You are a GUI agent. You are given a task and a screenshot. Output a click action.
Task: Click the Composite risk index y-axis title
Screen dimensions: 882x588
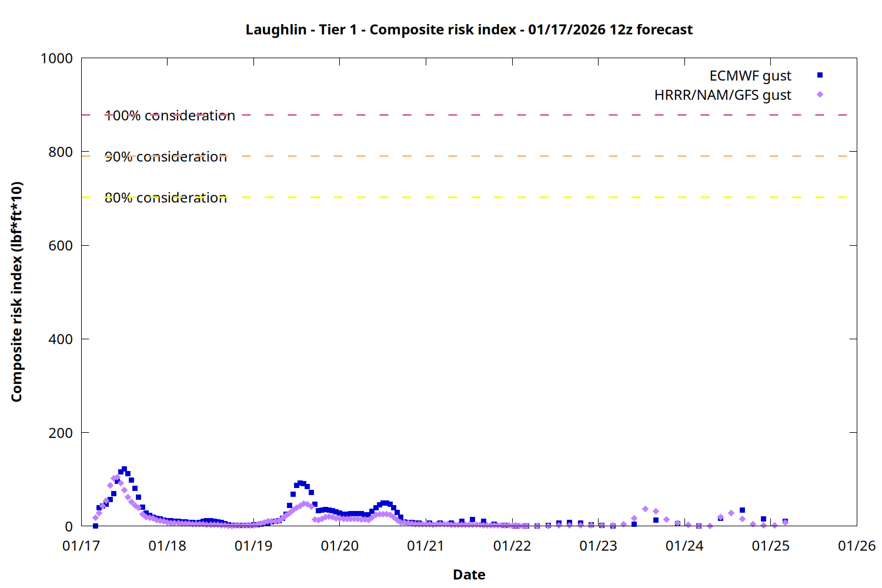[x=16, y=292]
